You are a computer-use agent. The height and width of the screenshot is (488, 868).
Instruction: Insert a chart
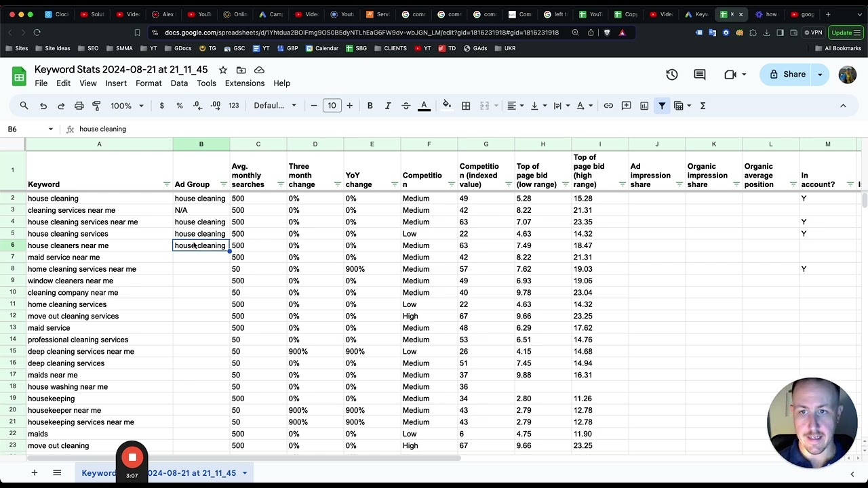click(644, 106)
